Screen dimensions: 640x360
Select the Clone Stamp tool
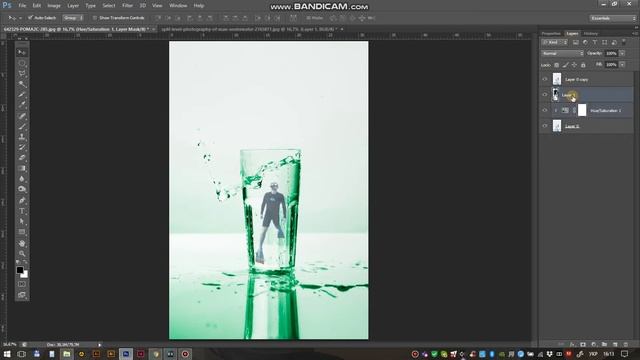click(x=22, y=137)
